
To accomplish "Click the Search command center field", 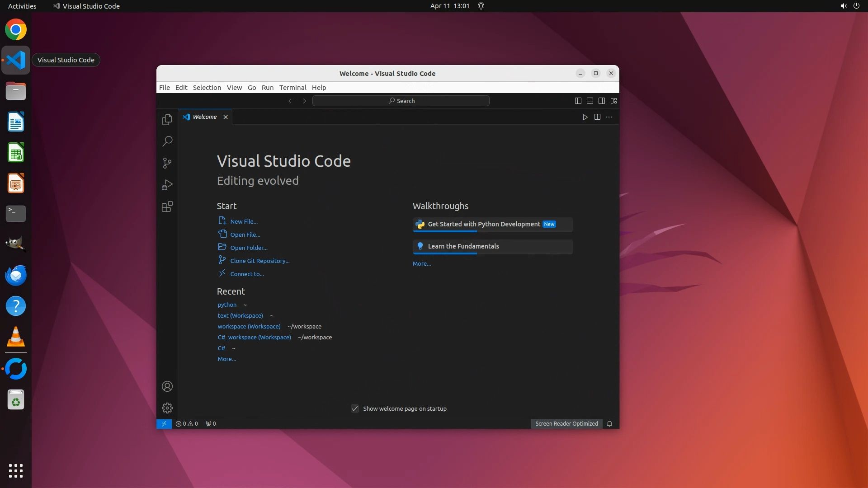I will tap(401, 101).
